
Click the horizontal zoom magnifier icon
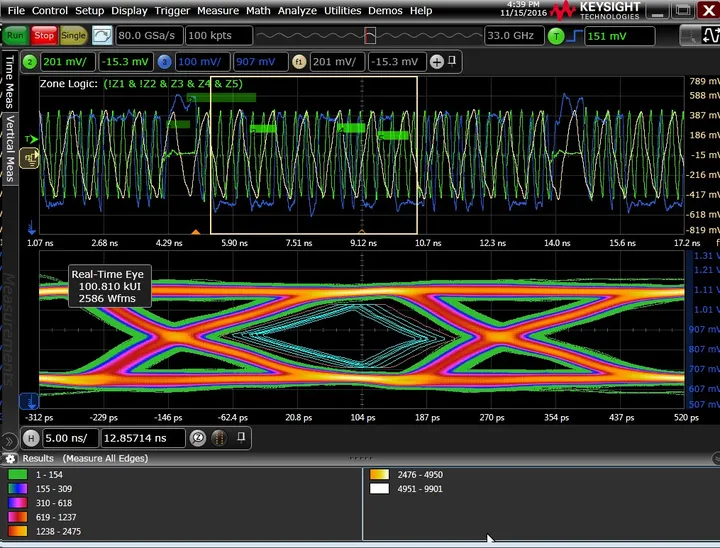click(198, 438)
